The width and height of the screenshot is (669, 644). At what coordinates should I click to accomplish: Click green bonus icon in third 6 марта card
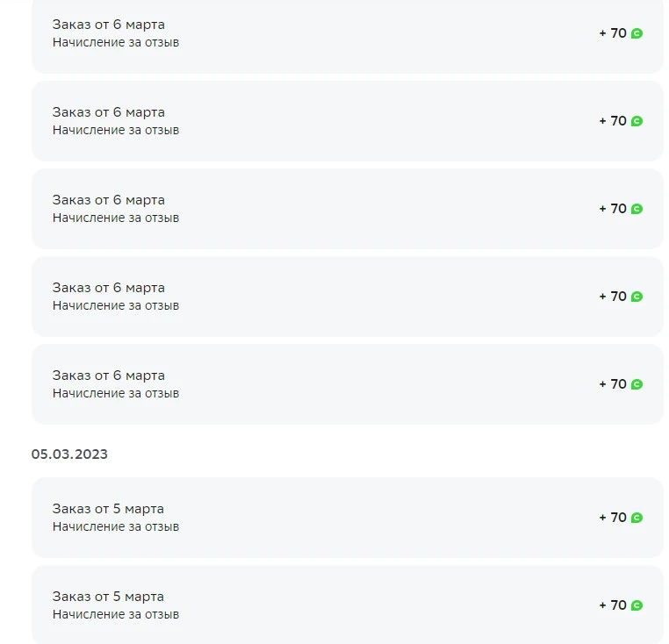pyautogui.click(x=637, y=209)
